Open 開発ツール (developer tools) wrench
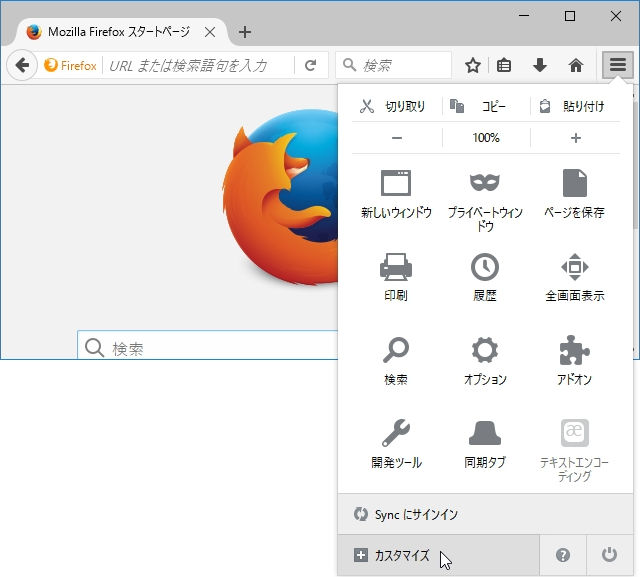Screen dimensions: 640x577 (x=396, y=444)
